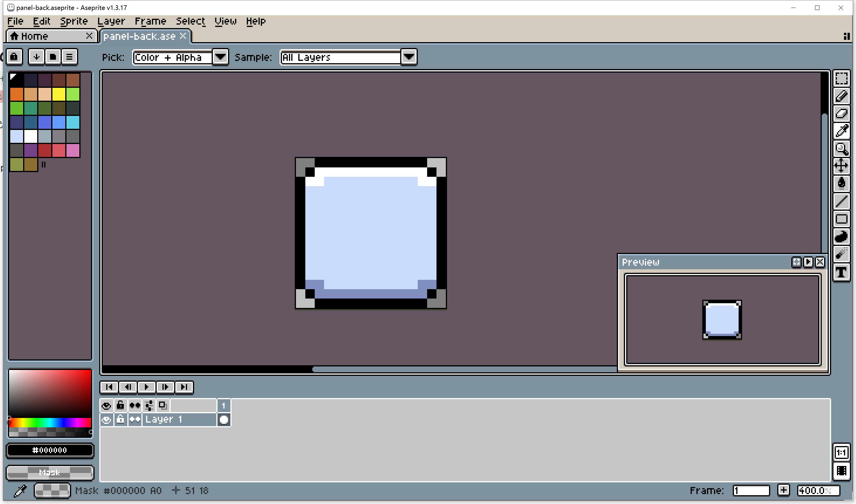Viewport: 856px width, 504px height.
Task: Select the Move tool
Action: (841, 166)
